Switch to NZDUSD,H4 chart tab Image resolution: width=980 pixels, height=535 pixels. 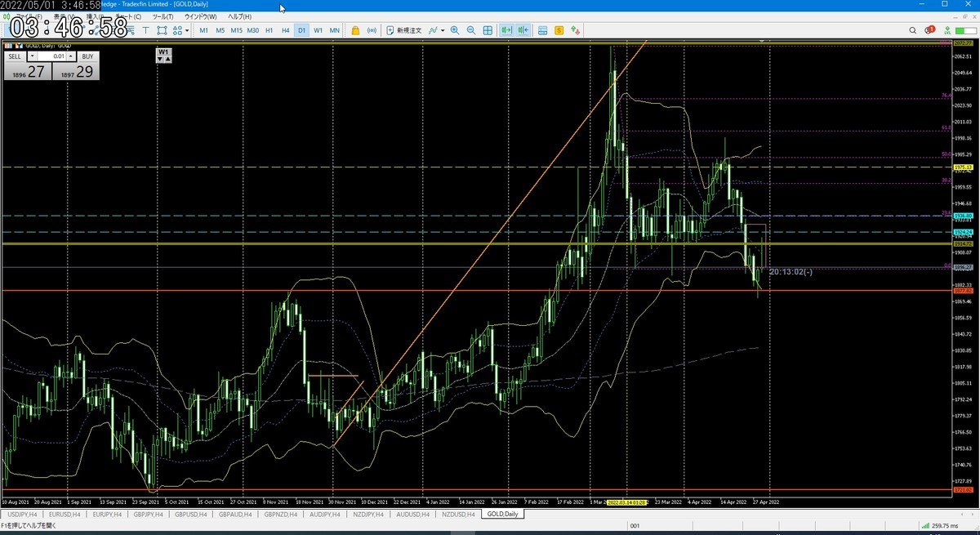(x=457, y=514)
